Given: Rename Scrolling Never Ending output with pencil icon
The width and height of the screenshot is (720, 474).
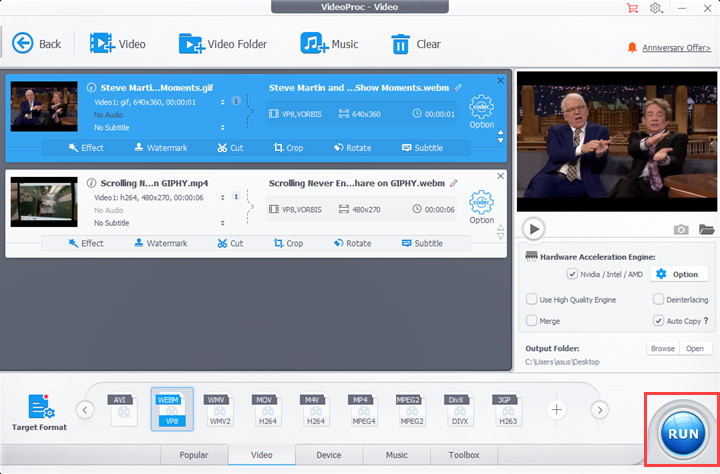Looking at the screenshot, I should click(x=454, y=183).
